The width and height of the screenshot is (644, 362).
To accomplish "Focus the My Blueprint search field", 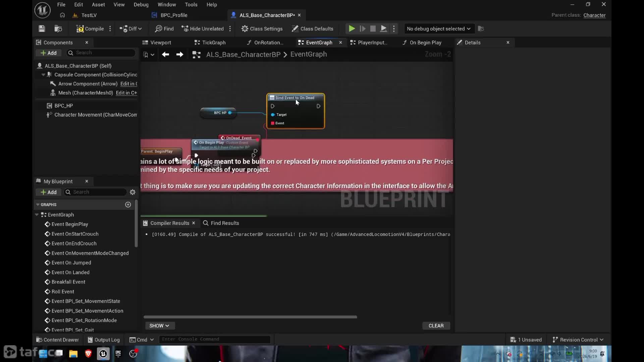I will pos(95,192).
